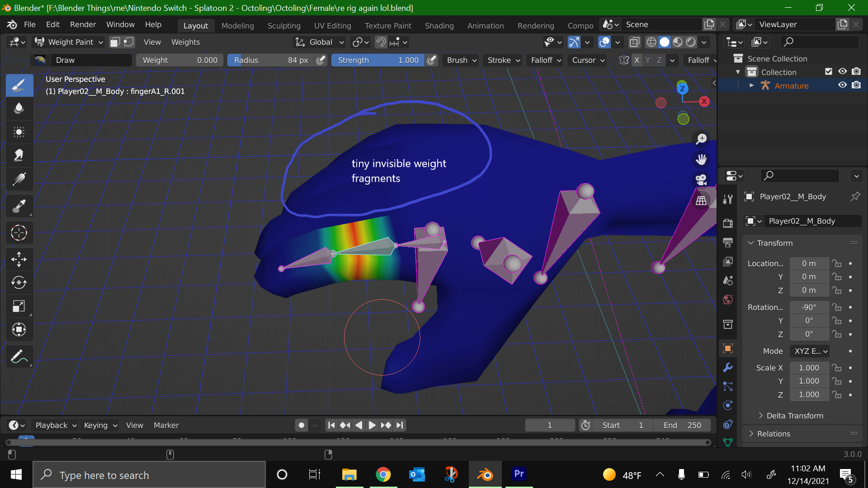Image resolution: width=868 pixels, height=488 pixels.
Task: Select the Rotate tool
Action: pyautogui.click(x=19, y=283)
